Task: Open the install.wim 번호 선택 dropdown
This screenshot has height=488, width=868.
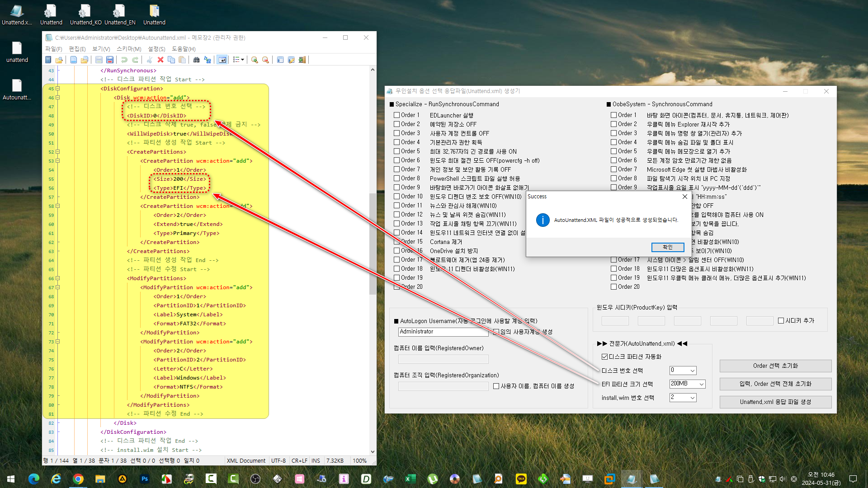Action: tap(683, 398)
